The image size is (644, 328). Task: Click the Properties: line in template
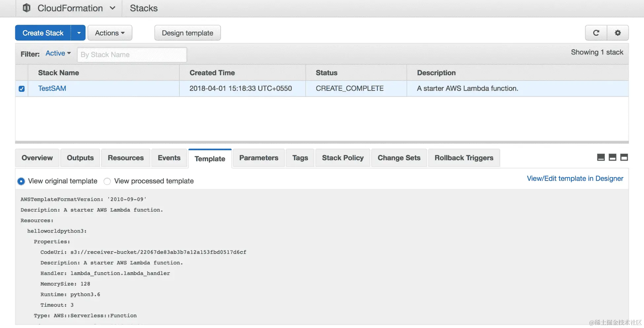click(52, 241)
